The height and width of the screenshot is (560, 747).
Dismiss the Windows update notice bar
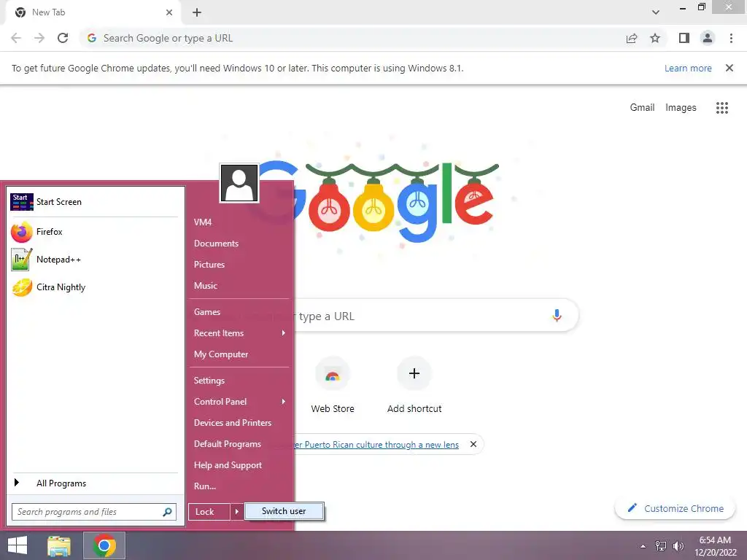tap(729, 68)
